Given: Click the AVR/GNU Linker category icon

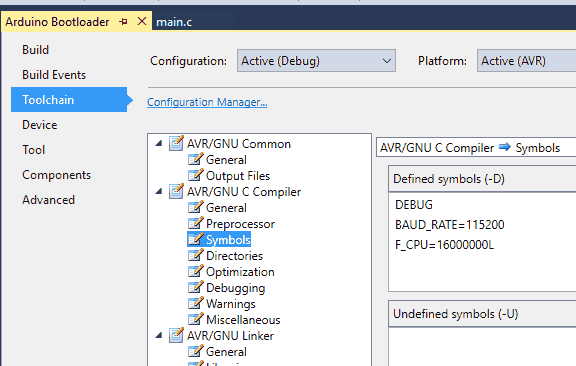Looking at the screenshot, I should coord(176,335).
